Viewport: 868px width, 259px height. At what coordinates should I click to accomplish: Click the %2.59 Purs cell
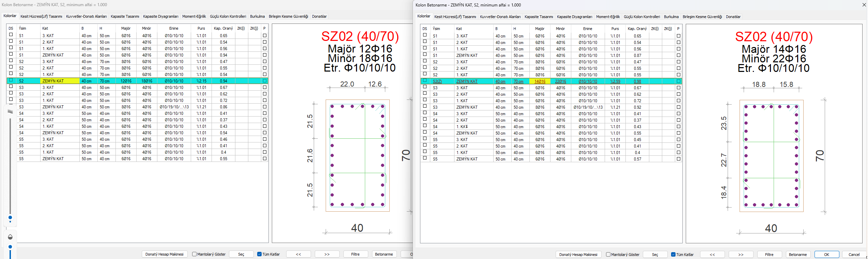[615, 81]
